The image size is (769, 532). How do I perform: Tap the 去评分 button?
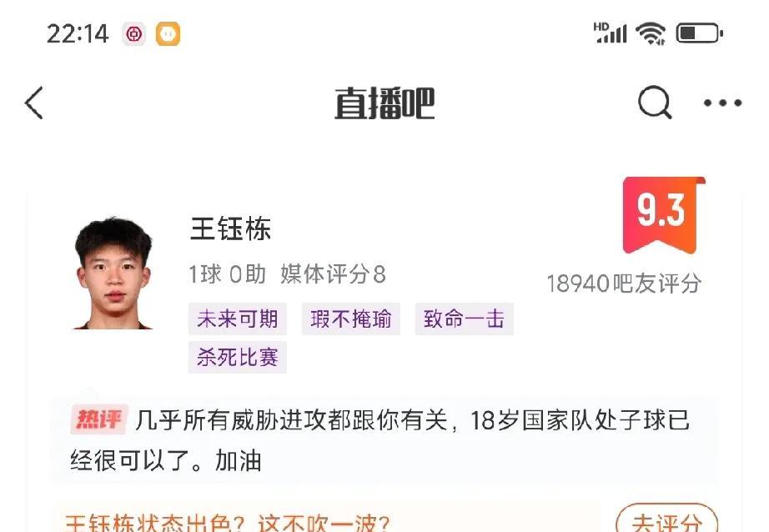click(x=666, y=519)
